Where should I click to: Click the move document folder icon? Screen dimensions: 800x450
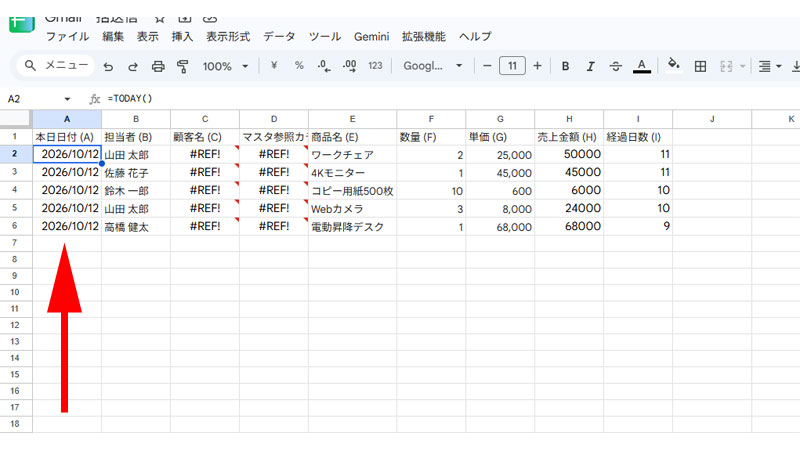185,20
